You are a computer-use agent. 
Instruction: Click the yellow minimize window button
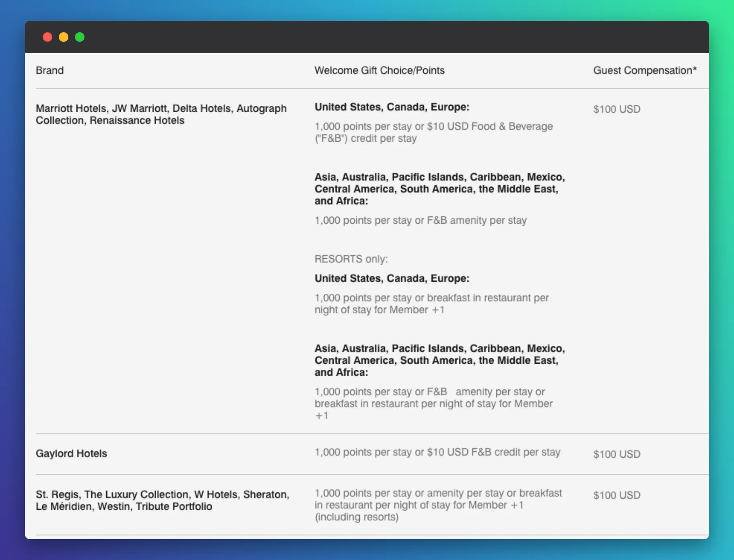(64, 37)
